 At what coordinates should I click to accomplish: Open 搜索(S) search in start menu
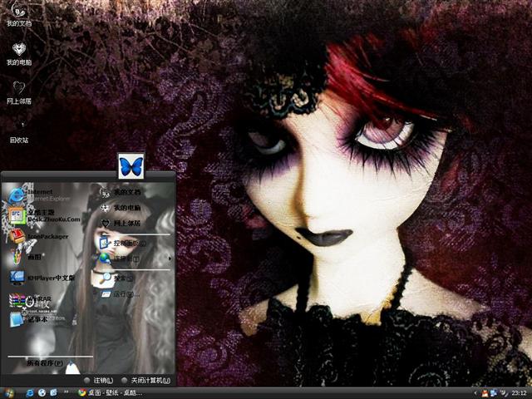point(116,278)
